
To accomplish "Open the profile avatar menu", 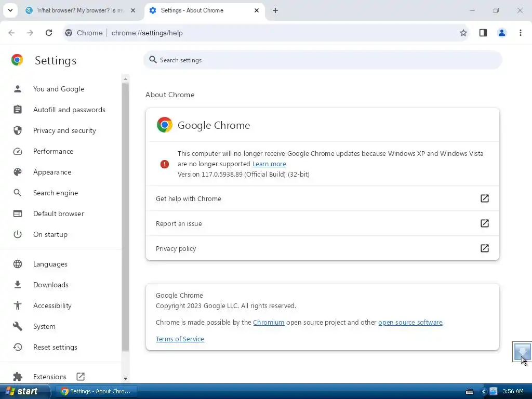I will pyautogui.click(x=502, y=33).
